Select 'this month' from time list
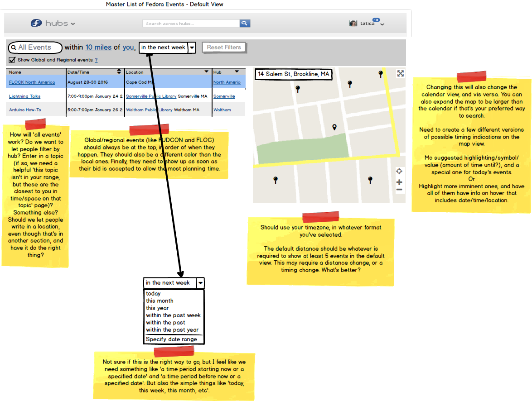This screenshot has height=401, width=532. tap(160, 301)
